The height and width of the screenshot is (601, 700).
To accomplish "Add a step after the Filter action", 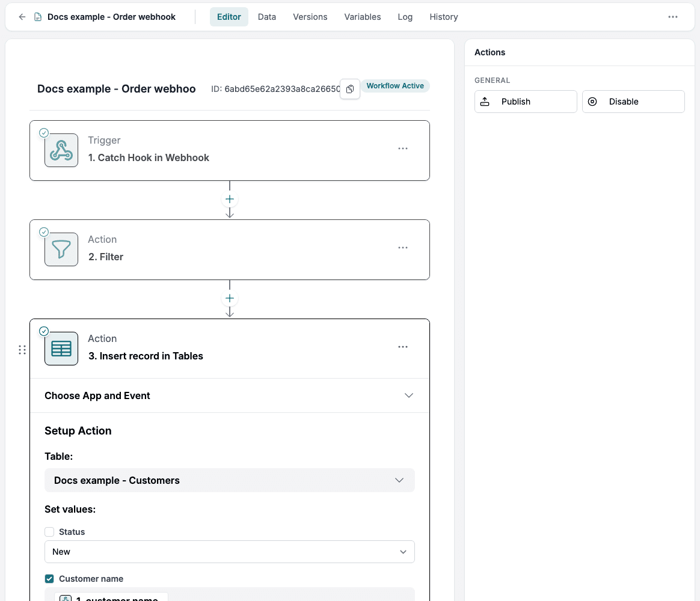I will point(230,298).
